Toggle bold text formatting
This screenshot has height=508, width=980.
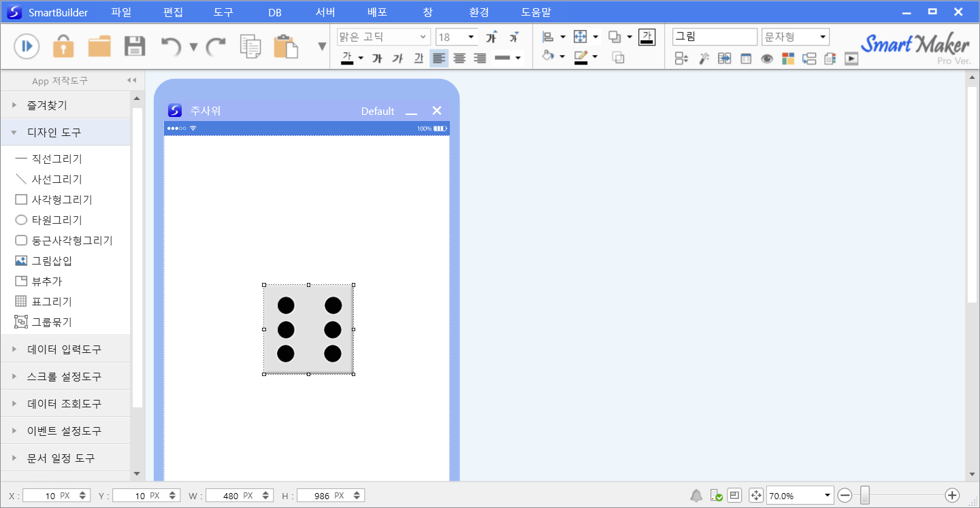[377, 58]
